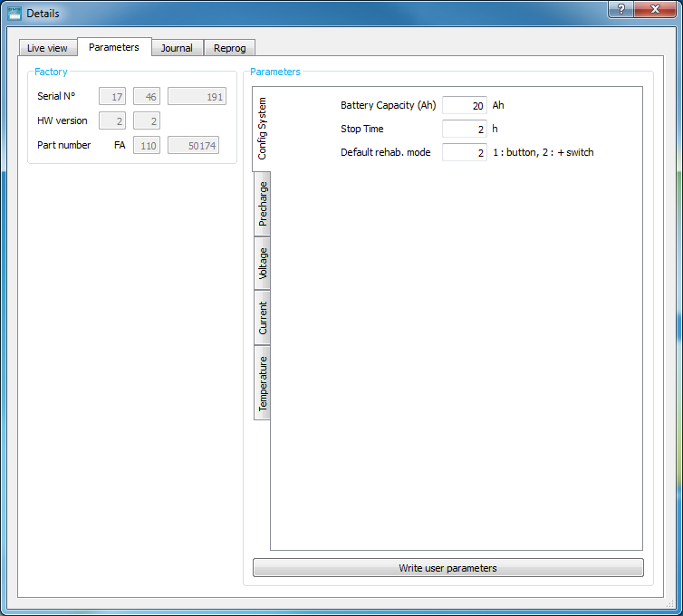Screen dimensions: 683x616
Task: Click the 'h' unit label beside Stop Time
Action: coord(495,129)
